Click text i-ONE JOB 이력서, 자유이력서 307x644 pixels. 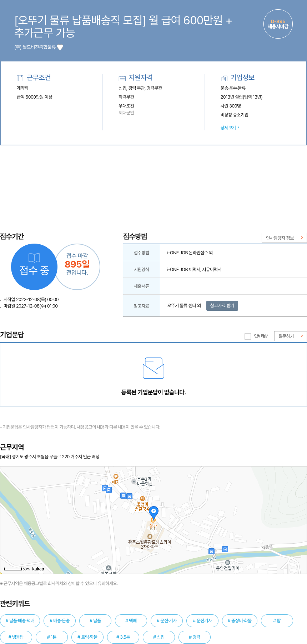pyautogui.click(x=194, y=269)
